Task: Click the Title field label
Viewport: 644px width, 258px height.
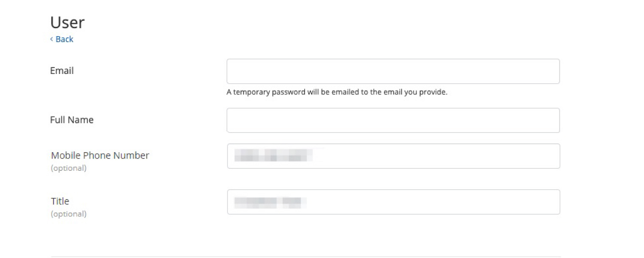Action: pyautogui.click(x=60, y=201)
